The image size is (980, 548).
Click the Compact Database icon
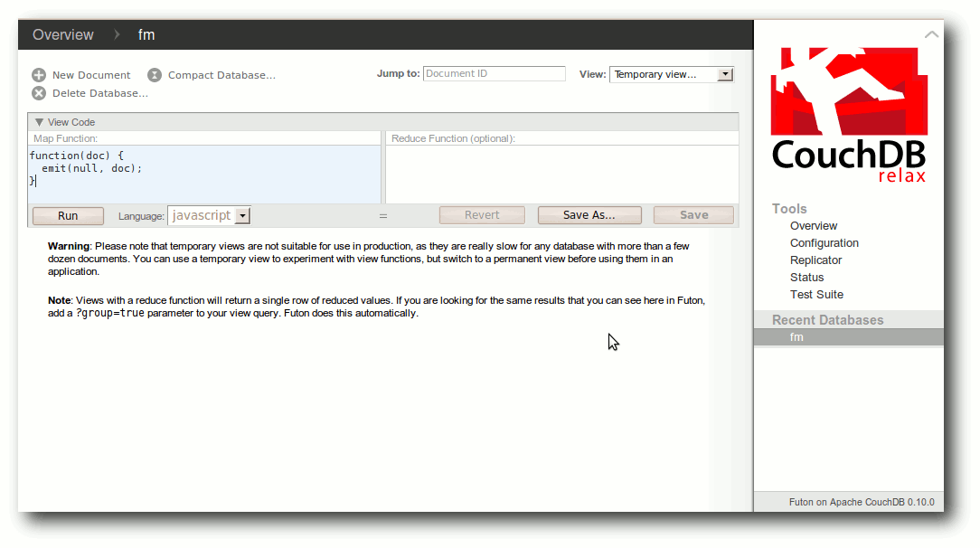(x=155, y=75)
